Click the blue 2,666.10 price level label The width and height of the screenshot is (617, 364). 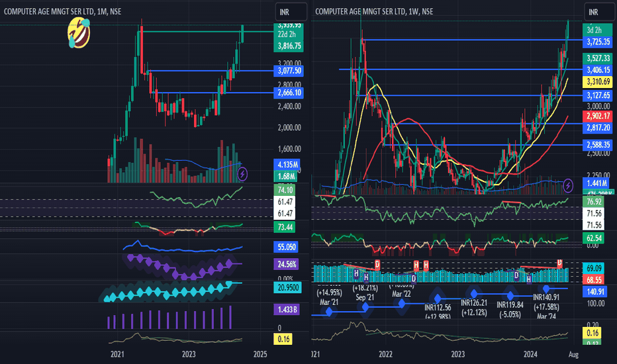[x=289, y=93]
